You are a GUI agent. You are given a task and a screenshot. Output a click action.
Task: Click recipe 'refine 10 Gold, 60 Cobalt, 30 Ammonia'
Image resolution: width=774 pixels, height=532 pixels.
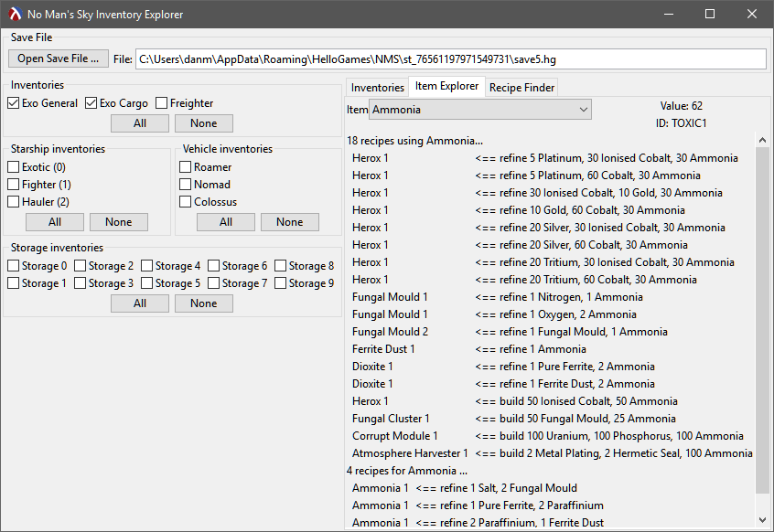coord(592,210)
